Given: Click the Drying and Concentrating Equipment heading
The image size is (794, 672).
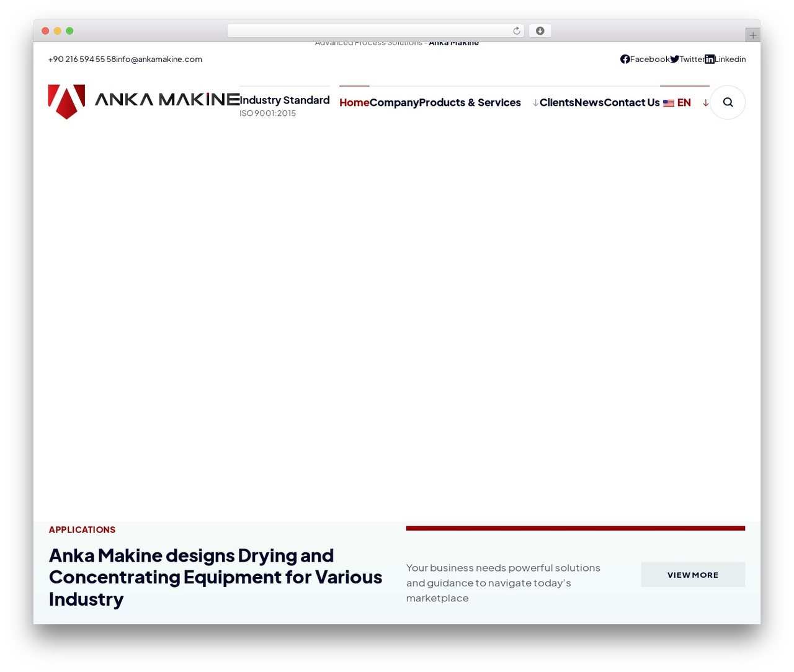Looking at the screenshot, I should (x=216, y=577).
